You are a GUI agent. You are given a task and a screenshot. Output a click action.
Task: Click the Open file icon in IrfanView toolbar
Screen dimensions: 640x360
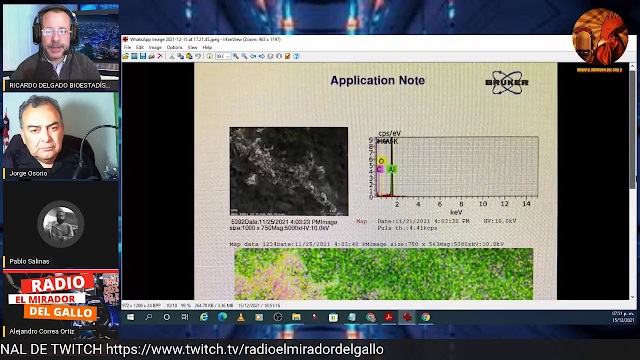pos(125,56)
